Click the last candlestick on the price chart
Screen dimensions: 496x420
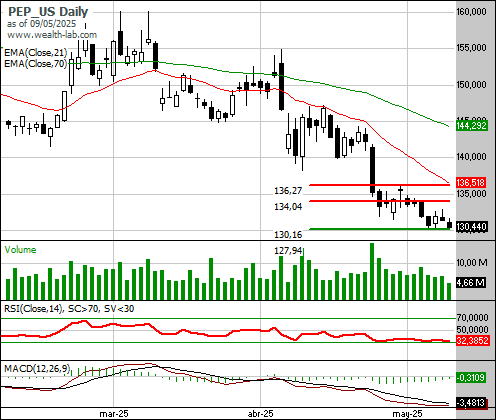[449, 224]
